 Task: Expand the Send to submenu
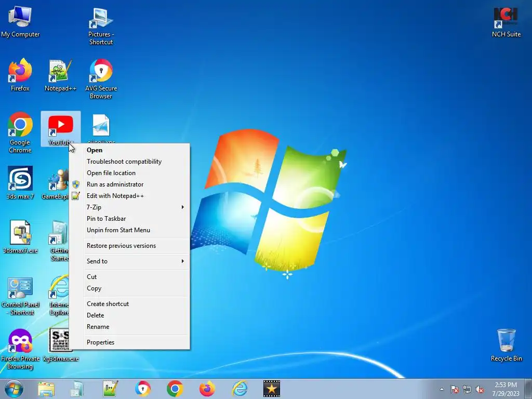129,261
